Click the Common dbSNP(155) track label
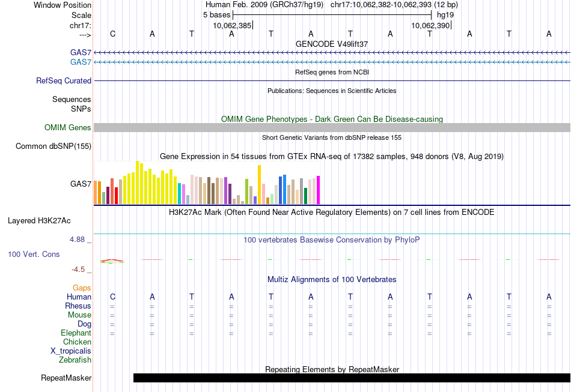The height and width of the screenshot is (392, 571). pyautogui.click(x=53, y=146)
